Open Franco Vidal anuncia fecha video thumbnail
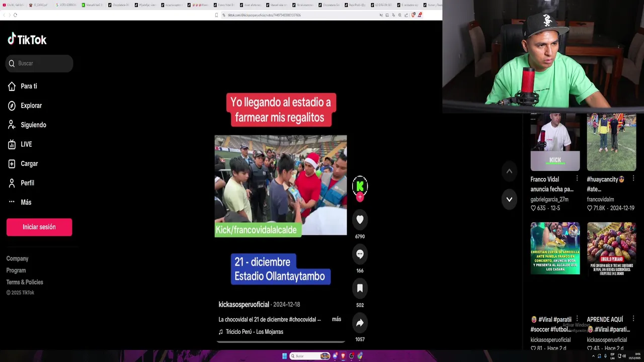Viewport: 644px width, 362px height. [x=555, y=143]
